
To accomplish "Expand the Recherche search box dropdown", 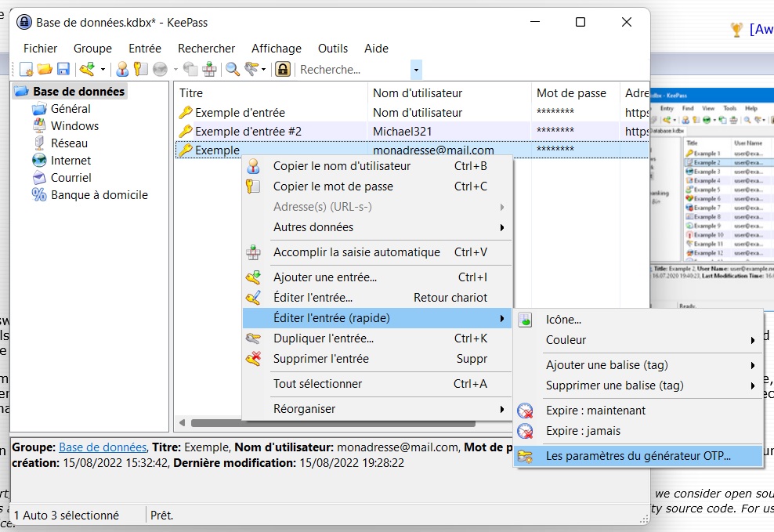I will (x=416, y=70).
